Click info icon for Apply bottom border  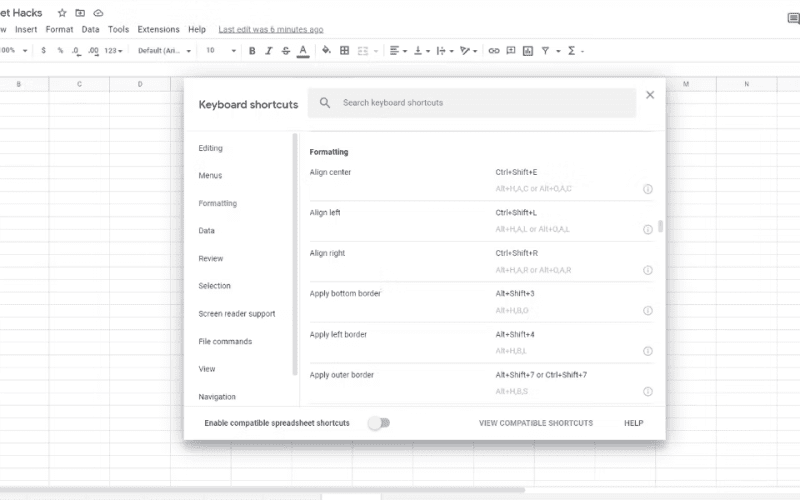(647, 311)
